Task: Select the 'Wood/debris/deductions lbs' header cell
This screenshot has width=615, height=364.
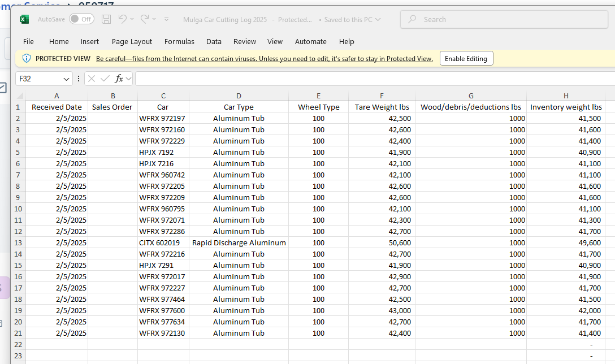Action: click(x=471, y=107)
